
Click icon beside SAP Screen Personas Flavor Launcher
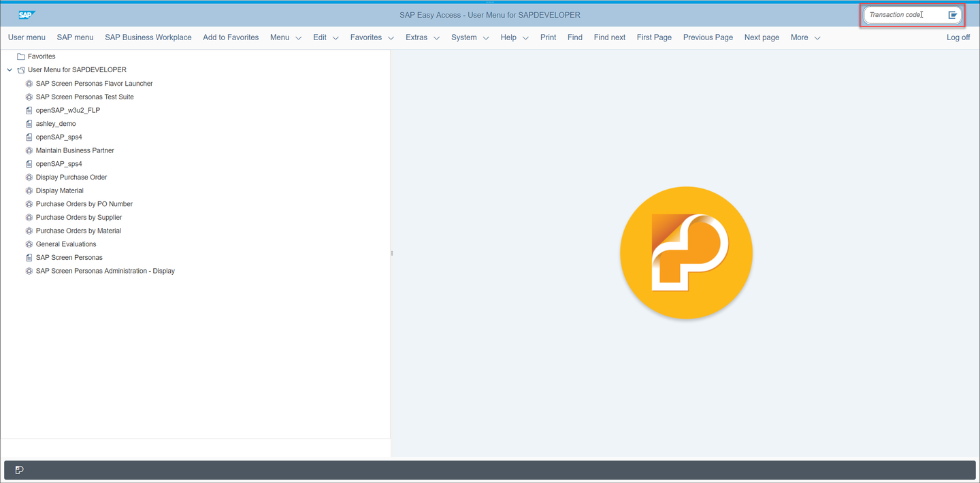[x=29, y=84]
